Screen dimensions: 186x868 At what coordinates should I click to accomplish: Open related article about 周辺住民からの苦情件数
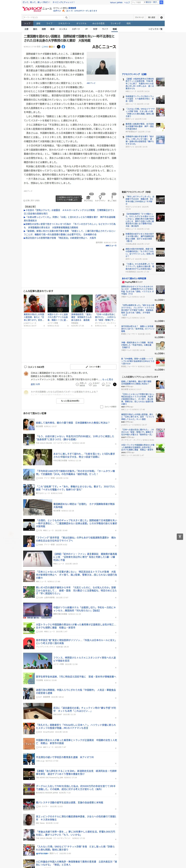[x=60, y=238]
